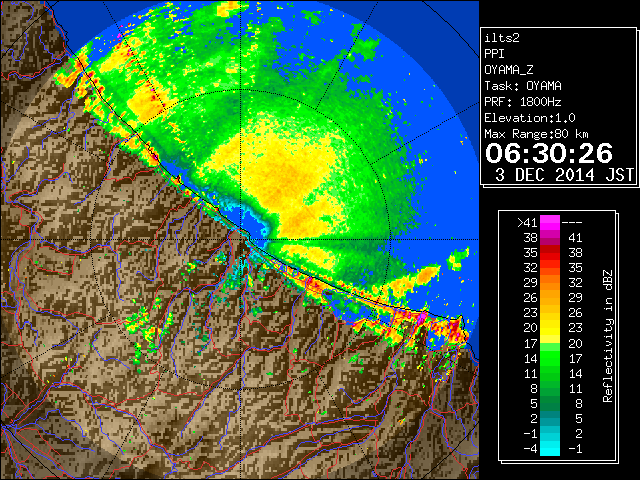Image resolution: width=640 pixels, height=480 pixels.
Task: Click the magenta '>41' legend color swatch
Action: (x=550, y=223)
